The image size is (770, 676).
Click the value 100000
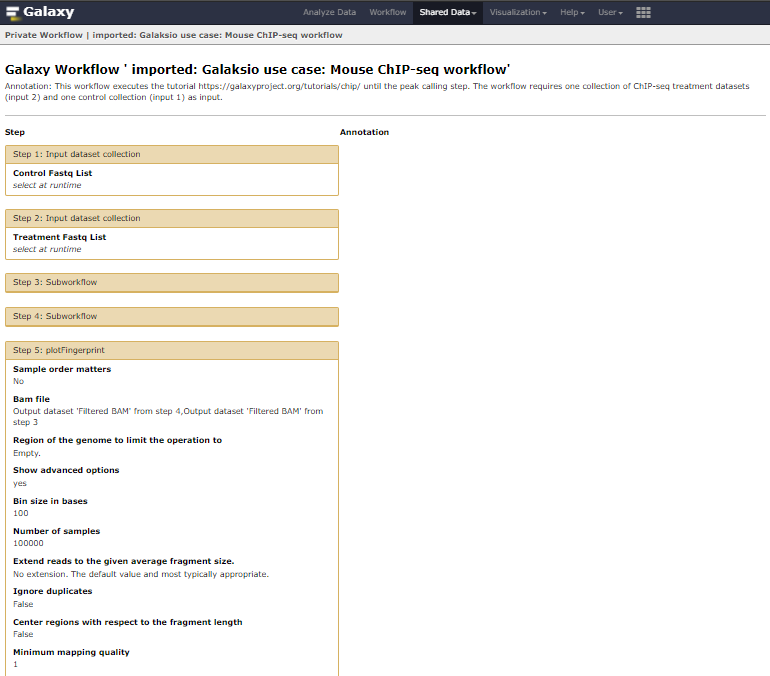28,543
